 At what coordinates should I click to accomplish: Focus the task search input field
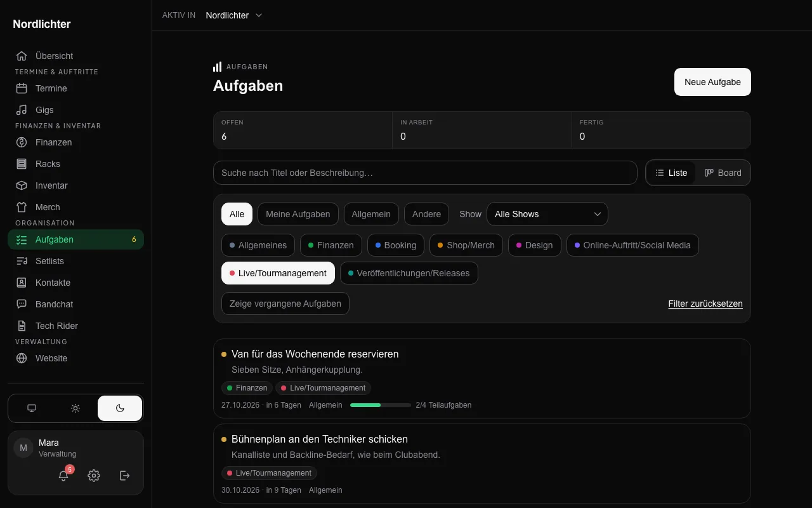tap(425, 173)
